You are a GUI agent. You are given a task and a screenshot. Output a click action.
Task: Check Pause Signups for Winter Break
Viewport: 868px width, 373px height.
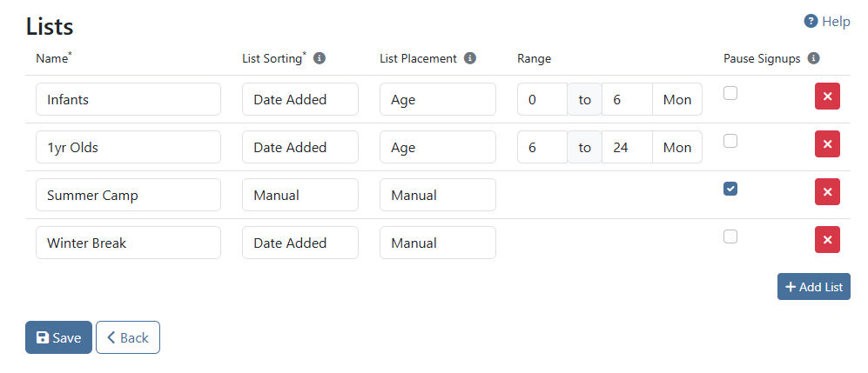coord(730,236)
